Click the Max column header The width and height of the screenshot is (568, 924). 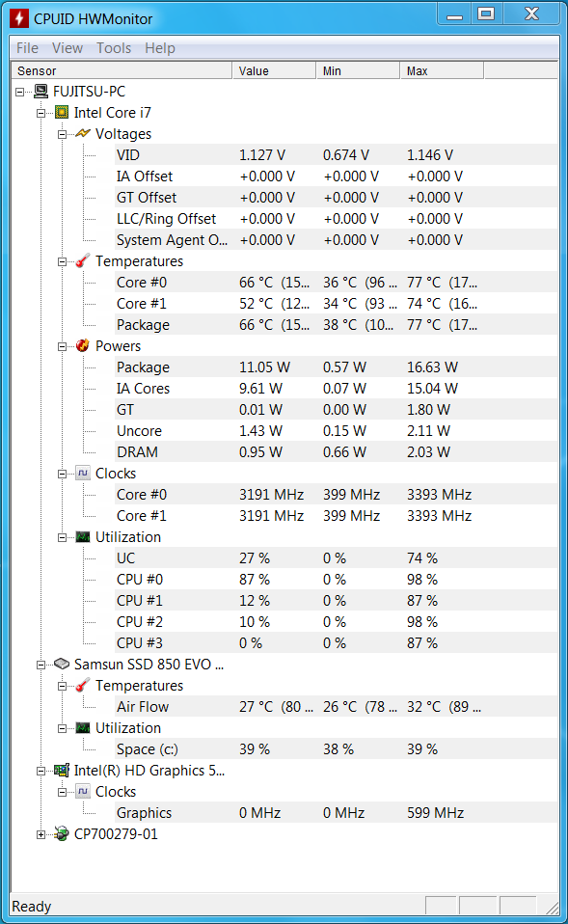[442, 70]
